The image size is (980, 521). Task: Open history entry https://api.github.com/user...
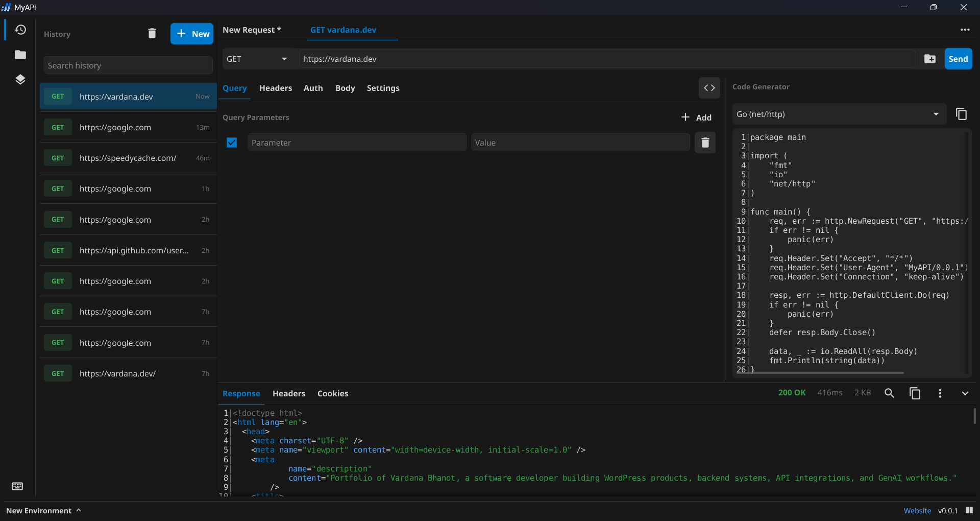(x=128, y=250)
